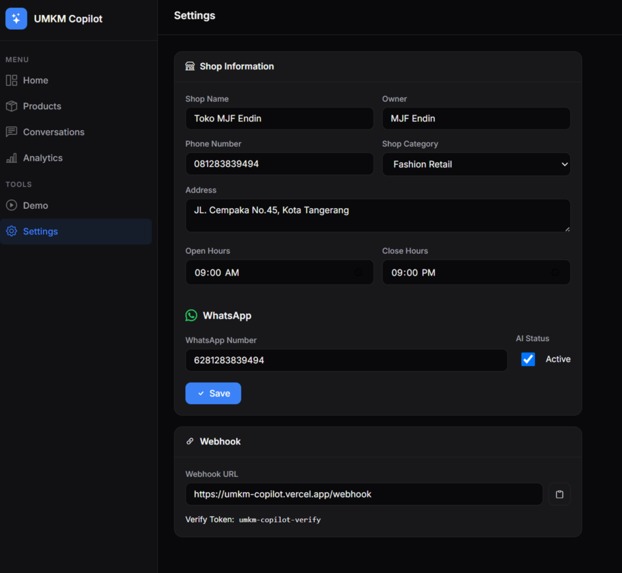Click the 'MENU' sidebar section label

click(17, 60)
